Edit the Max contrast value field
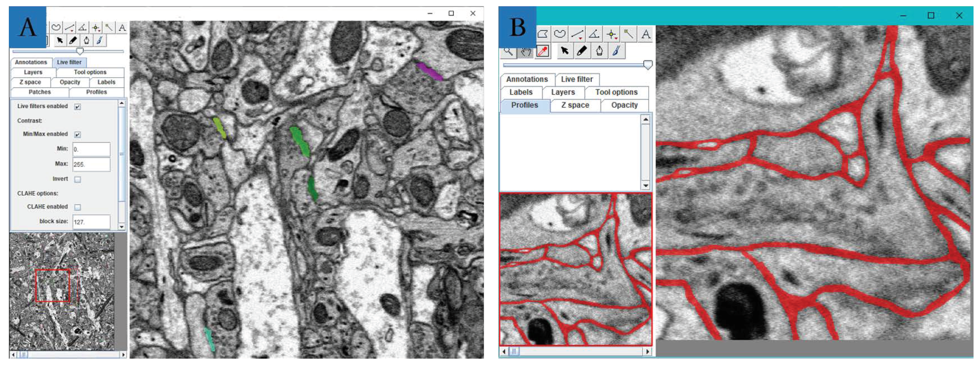This screenshot has width=980, height=366. 91,164
